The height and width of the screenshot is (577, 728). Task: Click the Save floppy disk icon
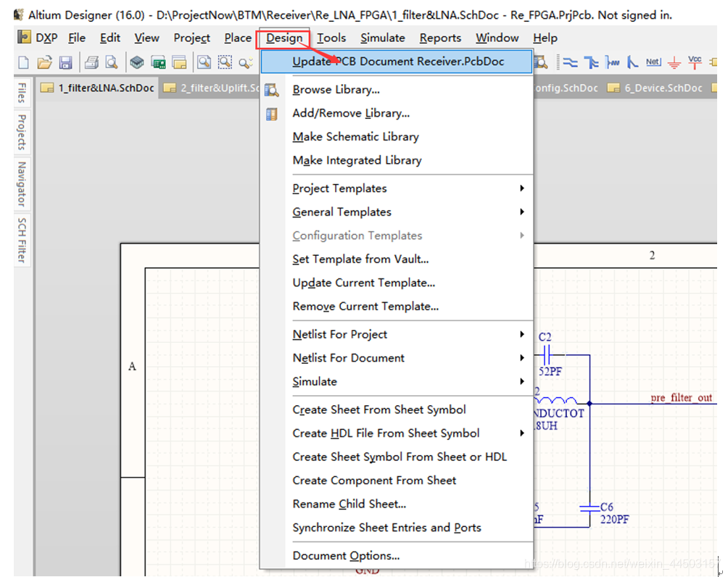coord(65,62)
